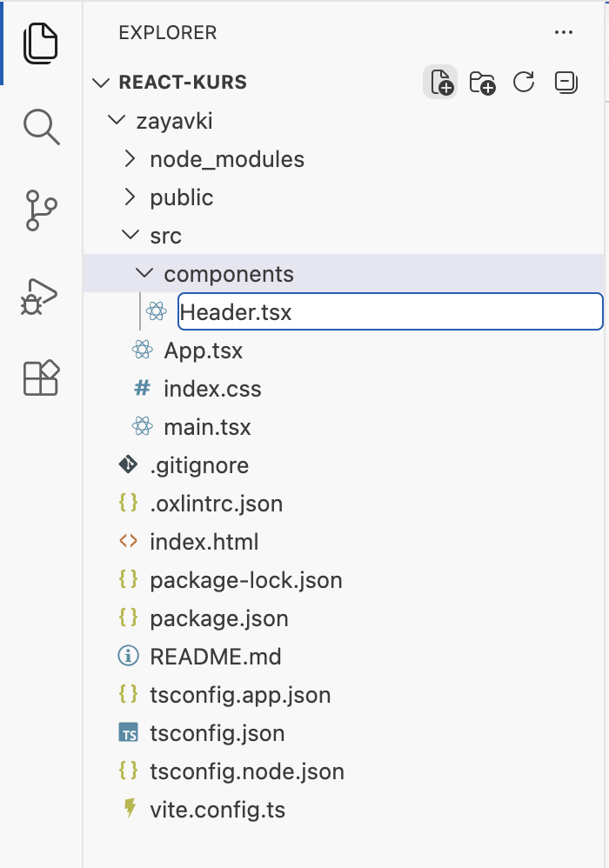
Task: Click the EXPLORER panel title
Action: pyautogui.click(x=168, y=33)
